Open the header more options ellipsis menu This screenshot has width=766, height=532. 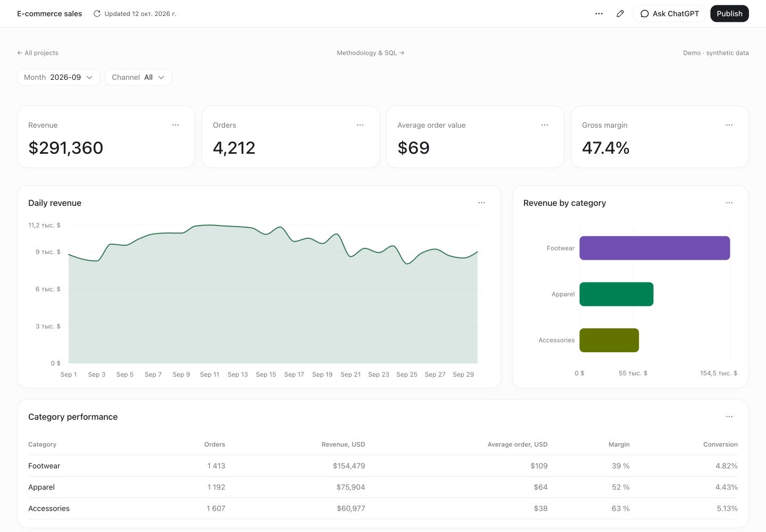pyautogui.click(x=599, y=14)
